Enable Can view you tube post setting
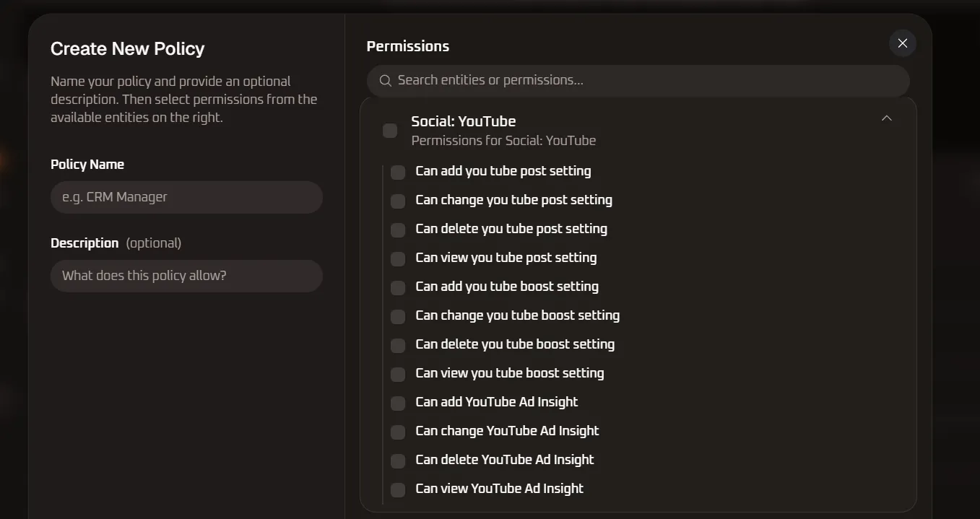 click(398, 259)
